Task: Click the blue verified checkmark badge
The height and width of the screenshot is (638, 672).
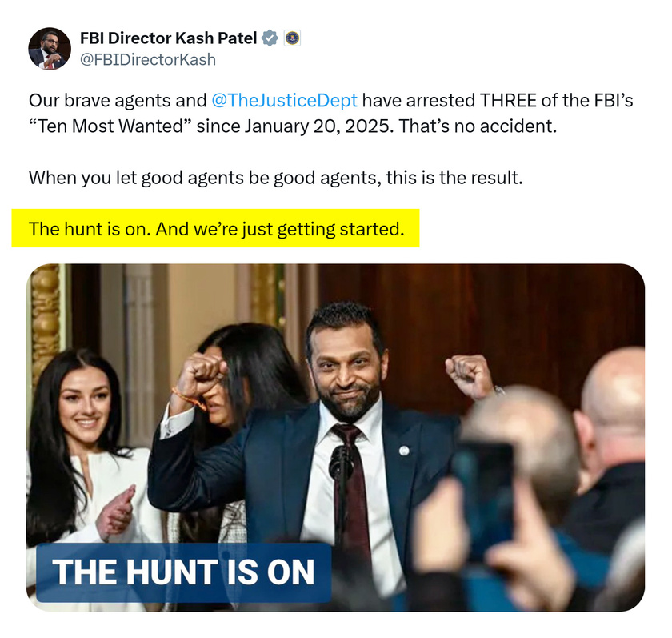Action: 270,38
